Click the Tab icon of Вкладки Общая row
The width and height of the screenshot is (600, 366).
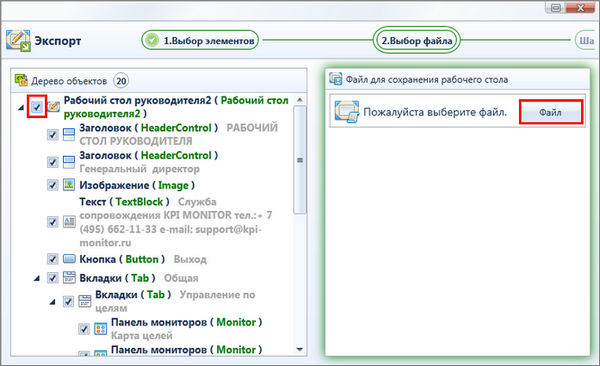[x=69, y=277]
